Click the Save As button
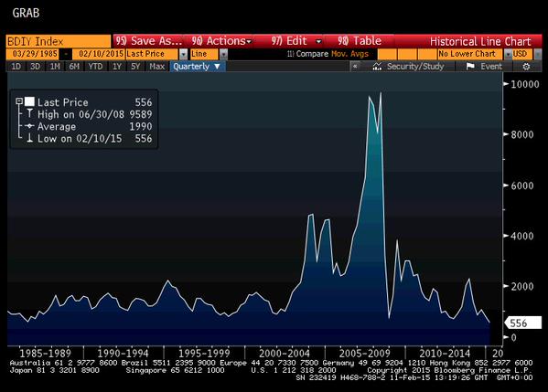The width and height of the screenshot is (548, 392). click(149, 41)
